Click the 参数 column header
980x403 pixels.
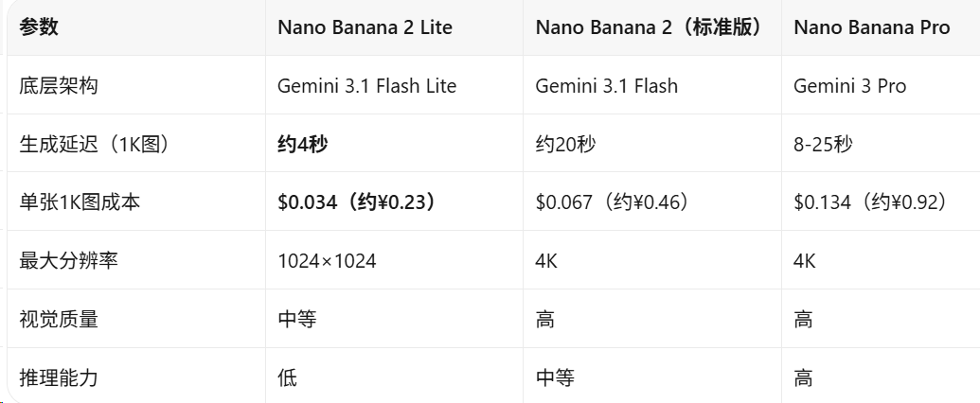coord(39,27)
